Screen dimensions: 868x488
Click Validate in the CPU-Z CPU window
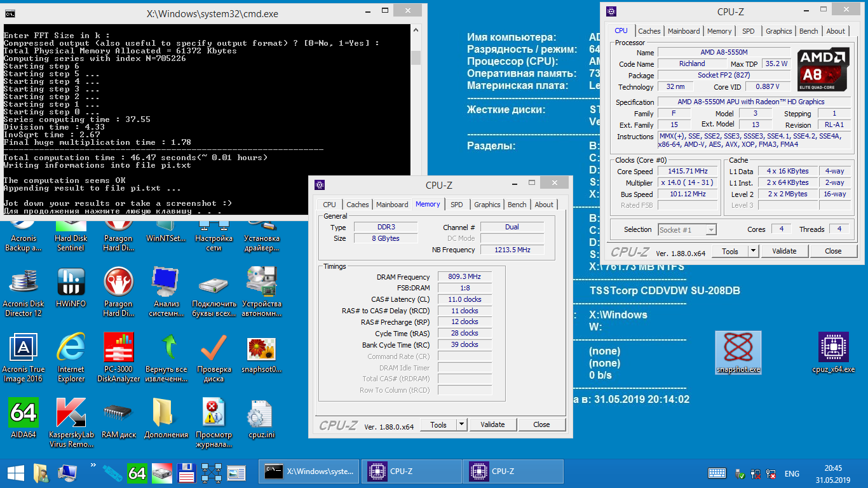784,251
